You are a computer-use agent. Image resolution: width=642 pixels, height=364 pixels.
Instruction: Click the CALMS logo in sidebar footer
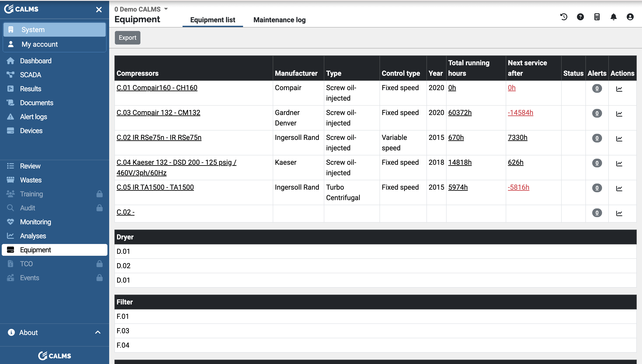click(x=55, y=355)
